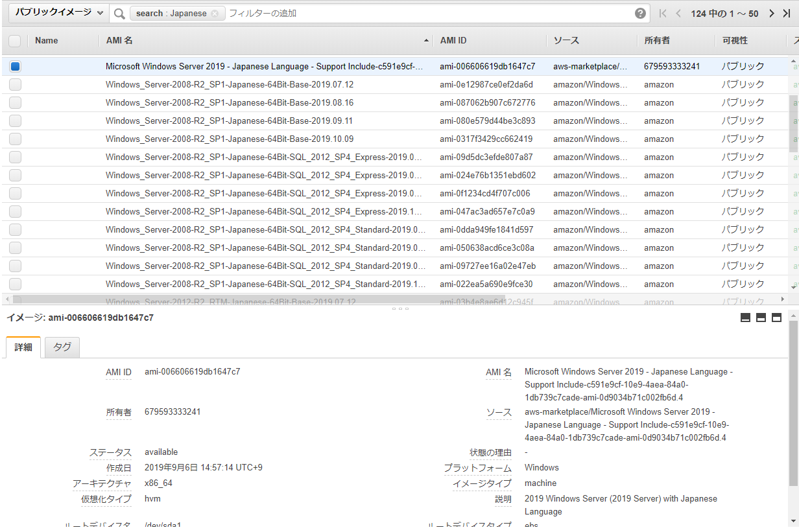Click AMI ID ami-006606619db1647c7 in table
Image resolution: width=799 pixels, height=532 pixels.
click(x=488, y=66)
